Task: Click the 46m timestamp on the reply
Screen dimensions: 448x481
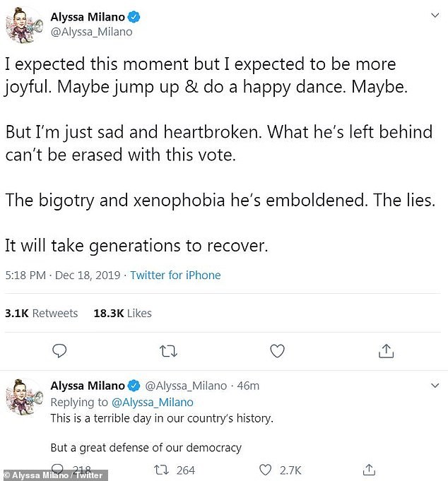Action: pos(249,386)
